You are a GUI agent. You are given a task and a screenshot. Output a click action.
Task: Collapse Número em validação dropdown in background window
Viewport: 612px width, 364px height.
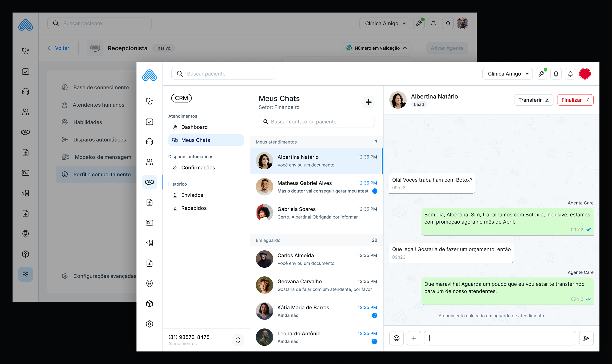click(376, 48)
